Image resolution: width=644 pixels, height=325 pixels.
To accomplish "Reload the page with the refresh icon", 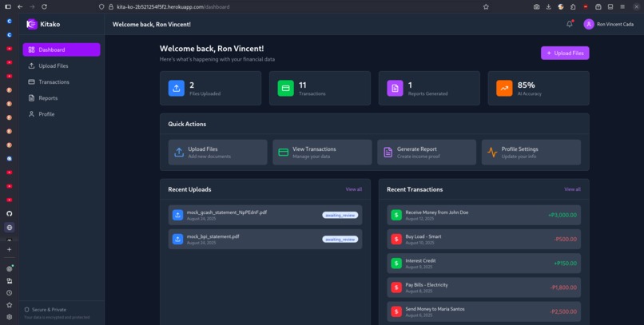I will pyautogui.click(x=45, y=6).
